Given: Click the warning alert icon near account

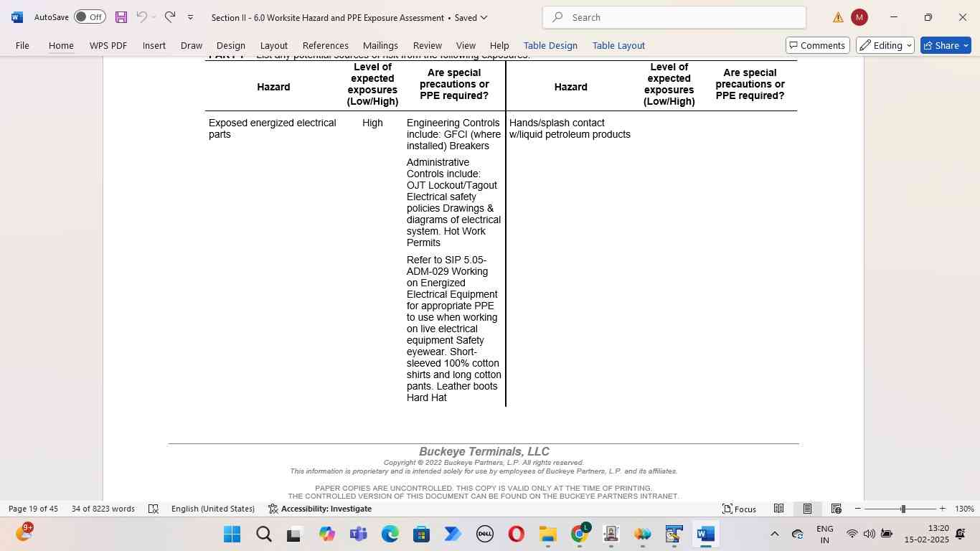Looking at the screenshot, I should (838, 17).
